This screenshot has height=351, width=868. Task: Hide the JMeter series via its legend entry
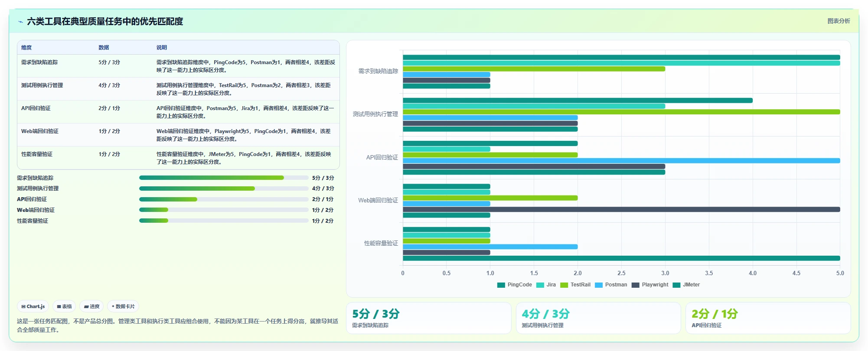[686, 285]
